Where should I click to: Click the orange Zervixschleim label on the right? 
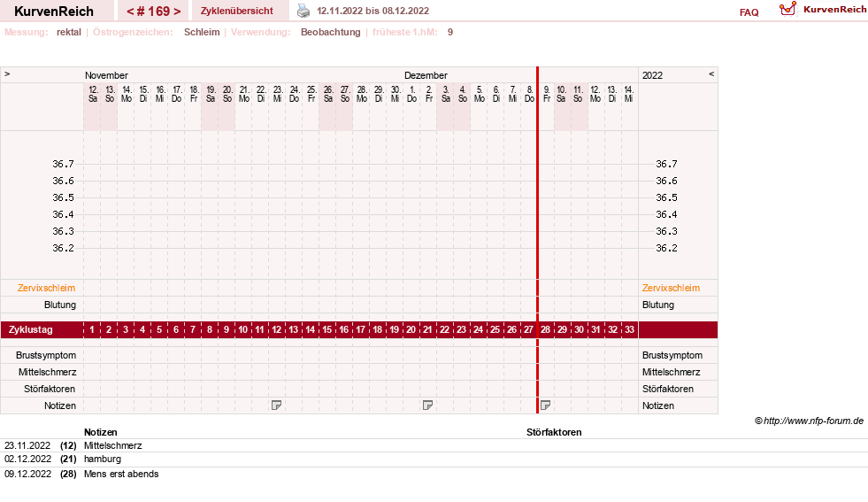(x=671, y=288)
